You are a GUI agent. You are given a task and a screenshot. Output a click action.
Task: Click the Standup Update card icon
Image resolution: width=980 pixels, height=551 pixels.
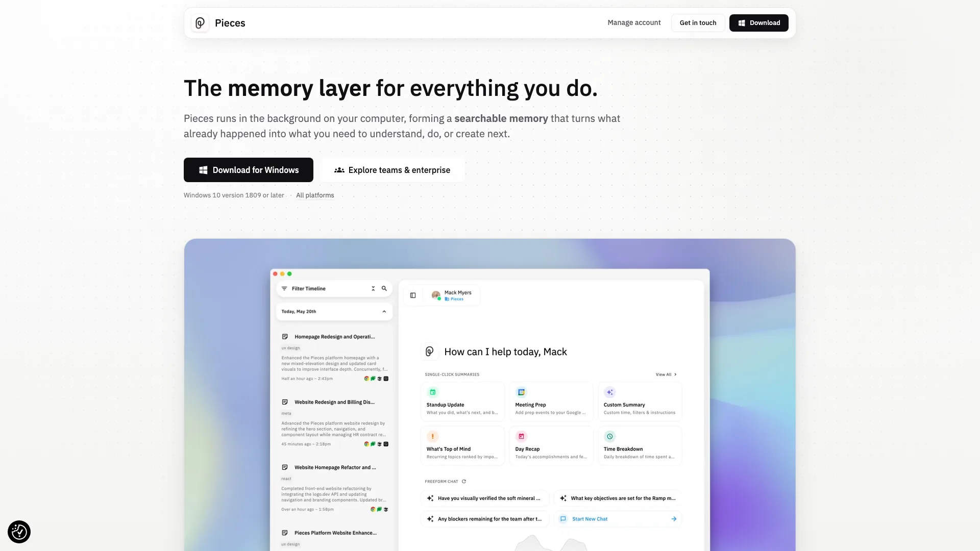pos(433,392)
